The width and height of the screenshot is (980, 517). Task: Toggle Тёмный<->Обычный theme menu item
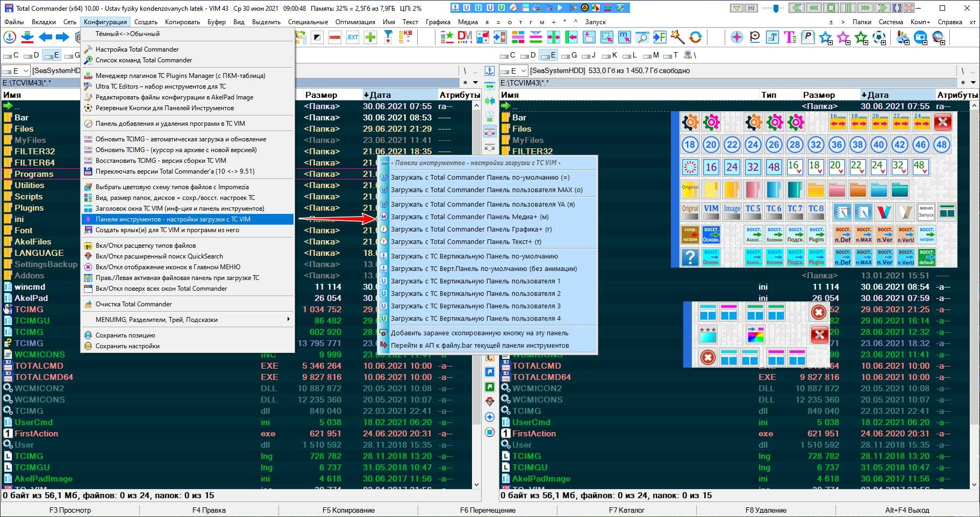187,34
